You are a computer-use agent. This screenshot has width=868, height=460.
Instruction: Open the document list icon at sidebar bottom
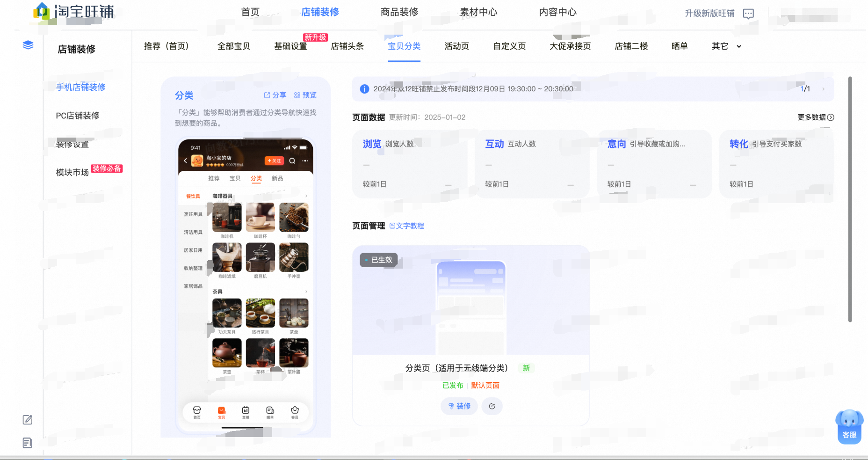(x=28, y=443)
